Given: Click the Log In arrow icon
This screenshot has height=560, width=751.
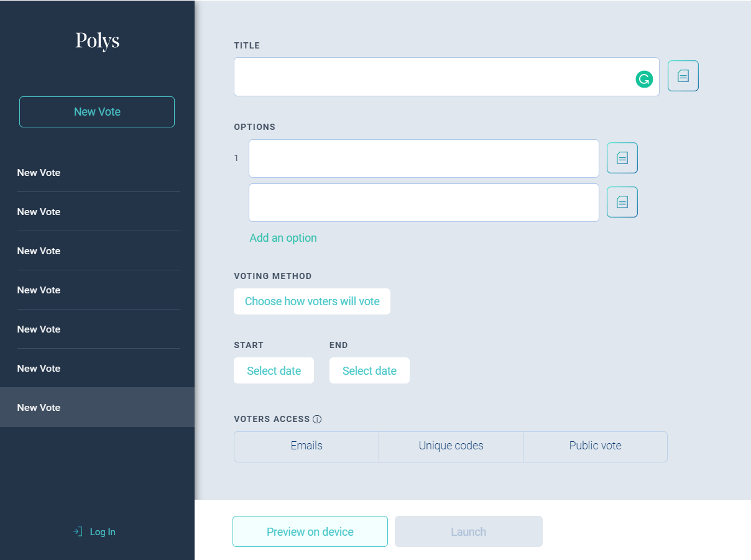Looking at the screenshot, I should point(78,532).
